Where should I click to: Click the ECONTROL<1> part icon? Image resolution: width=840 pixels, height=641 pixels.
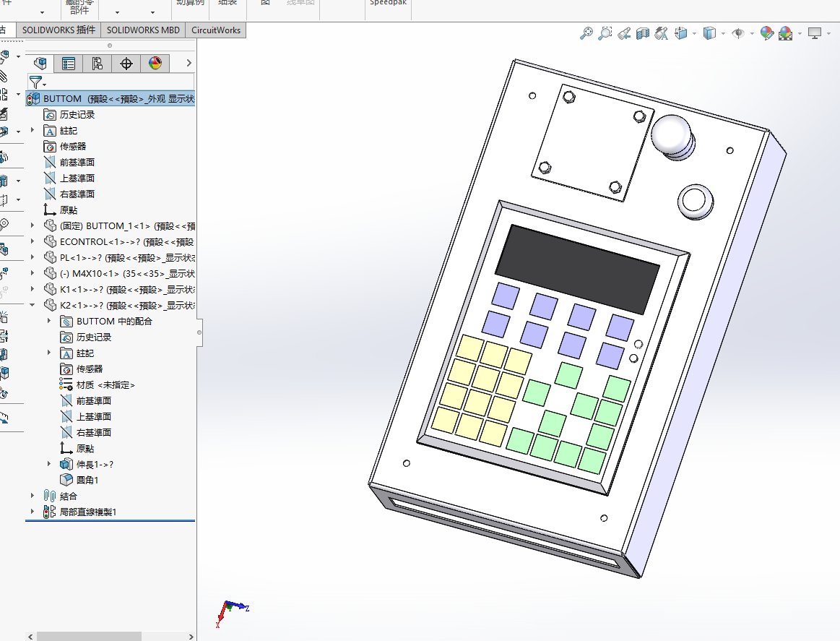50,241
